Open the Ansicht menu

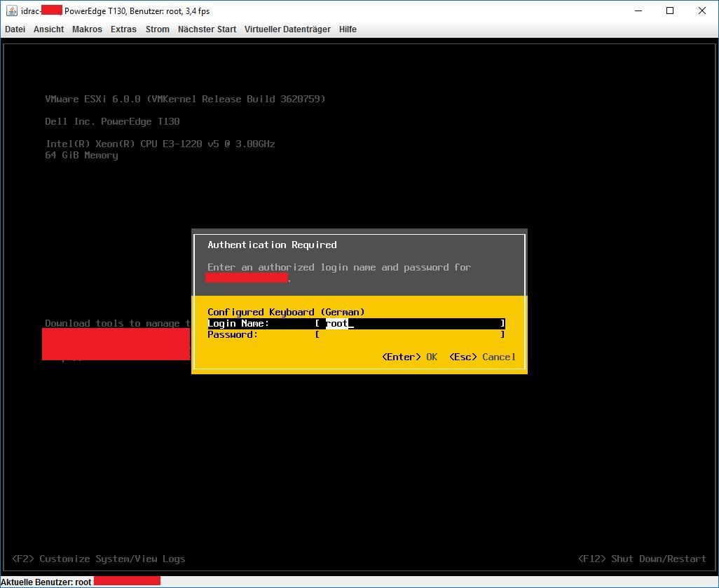[x=48, y=29]
